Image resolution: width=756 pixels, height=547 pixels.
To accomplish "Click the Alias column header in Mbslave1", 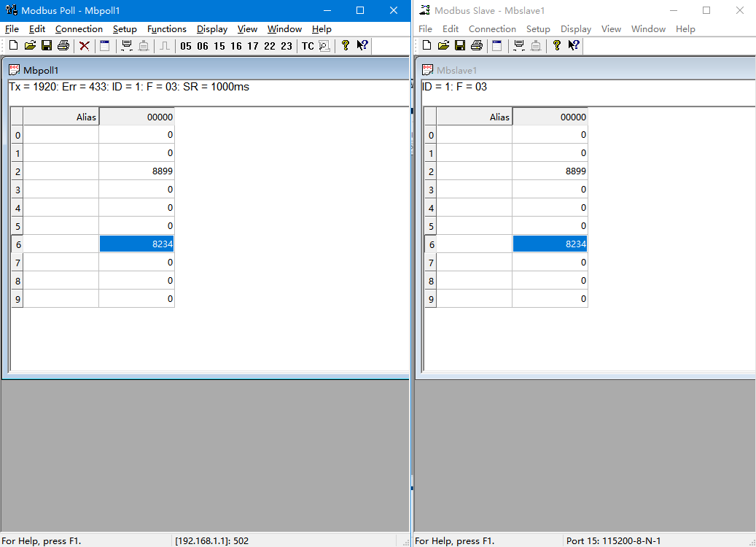I will 474,117.
